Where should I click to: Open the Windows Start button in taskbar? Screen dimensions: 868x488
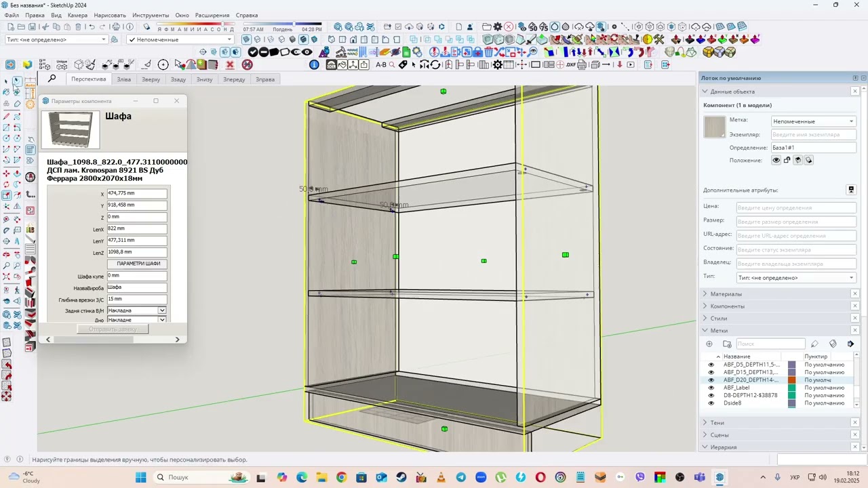tap(140, 477)
